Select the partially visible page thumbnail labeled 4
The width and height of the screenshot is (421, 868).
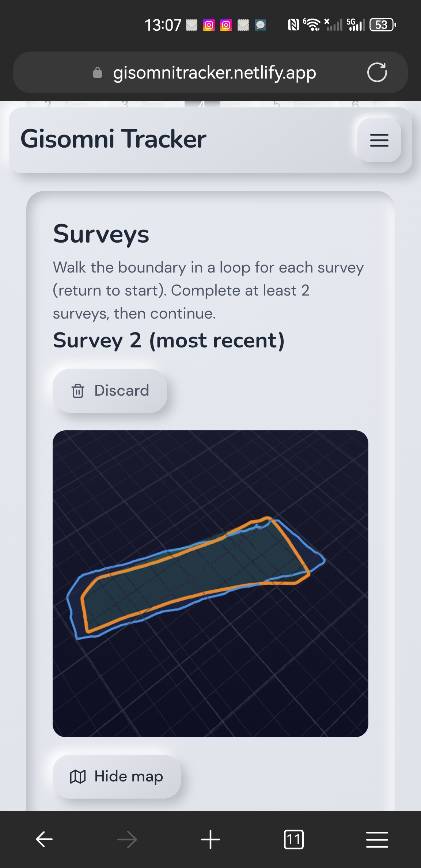pyautogui.click(x=202, y=104)
